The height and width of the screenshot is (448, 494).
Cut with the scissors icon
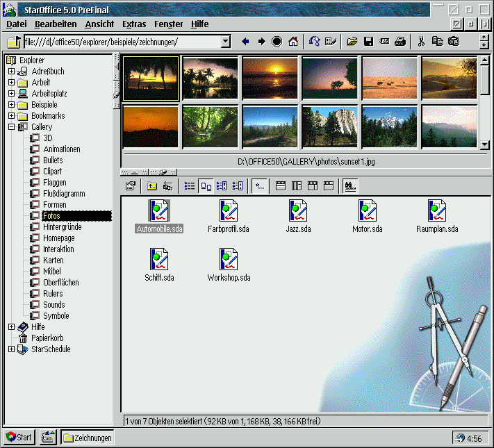point(421,41)
